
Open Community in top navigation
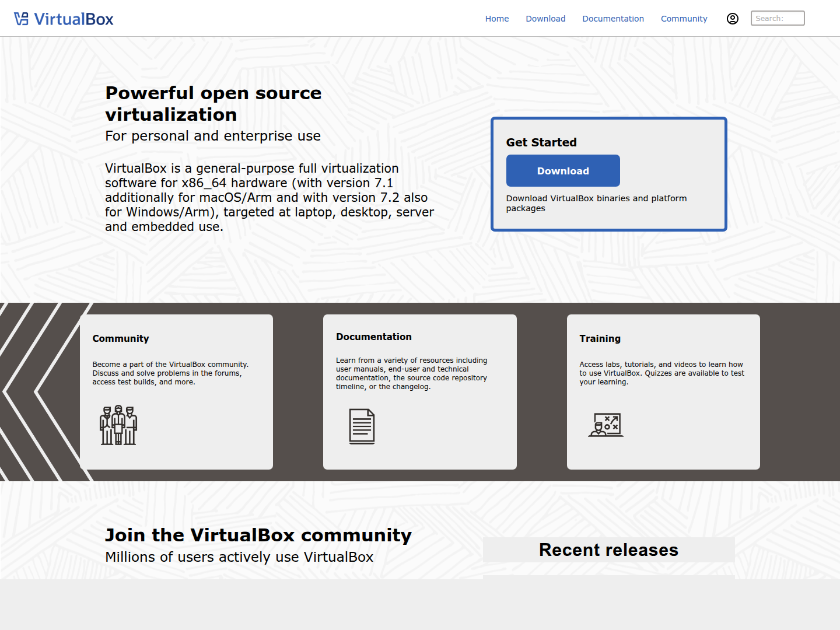pyautogui.click(x=684, y=19)
